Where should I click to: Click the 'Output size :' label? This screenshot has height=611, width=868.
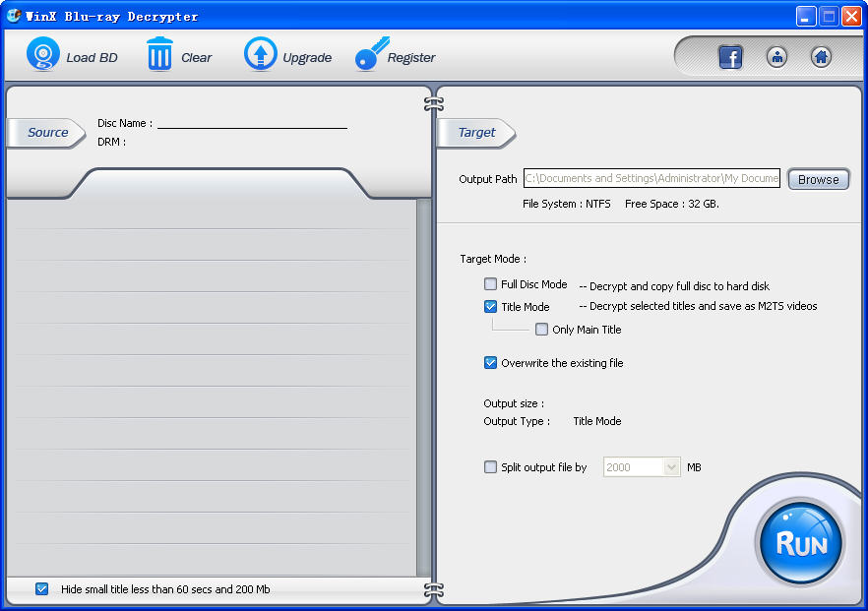(514, 403)
